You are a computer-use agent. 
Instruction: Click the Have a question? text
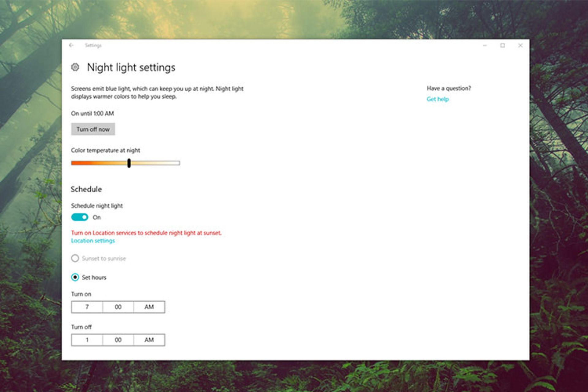(x=449, y=88)
